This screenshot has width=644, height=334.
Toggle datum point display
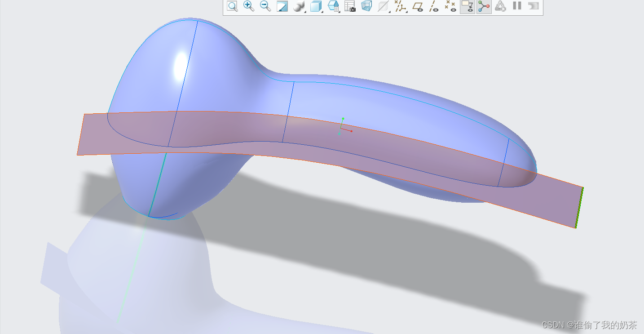[450, 6]
